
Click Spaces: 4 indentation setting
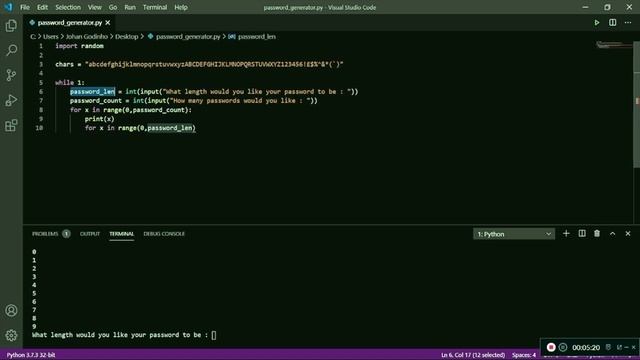pos(524,355)
